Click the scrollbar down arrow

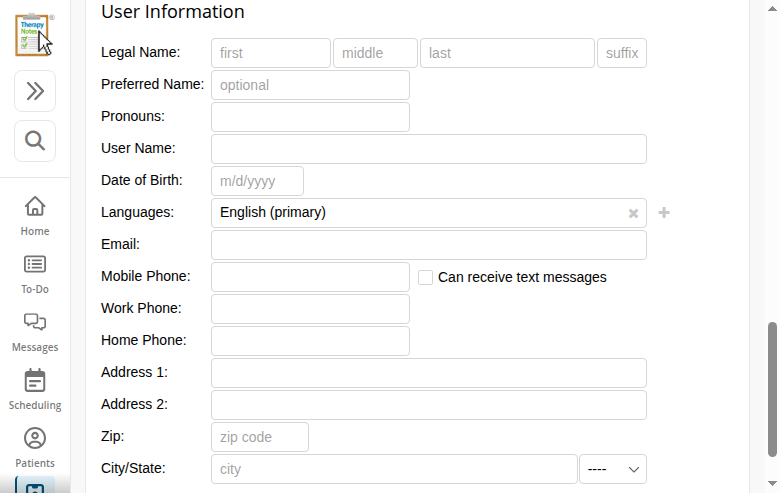[x=772, y=483]
